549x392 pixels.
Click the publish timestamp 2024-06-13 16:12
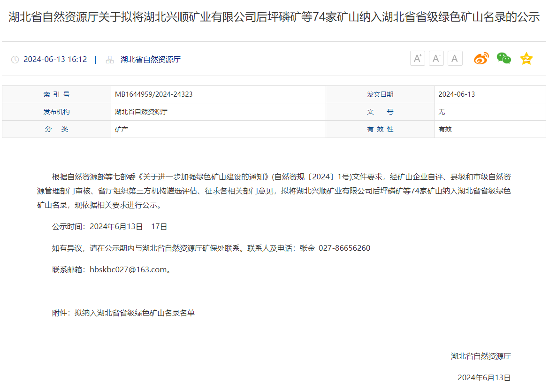tap(55, 60)
